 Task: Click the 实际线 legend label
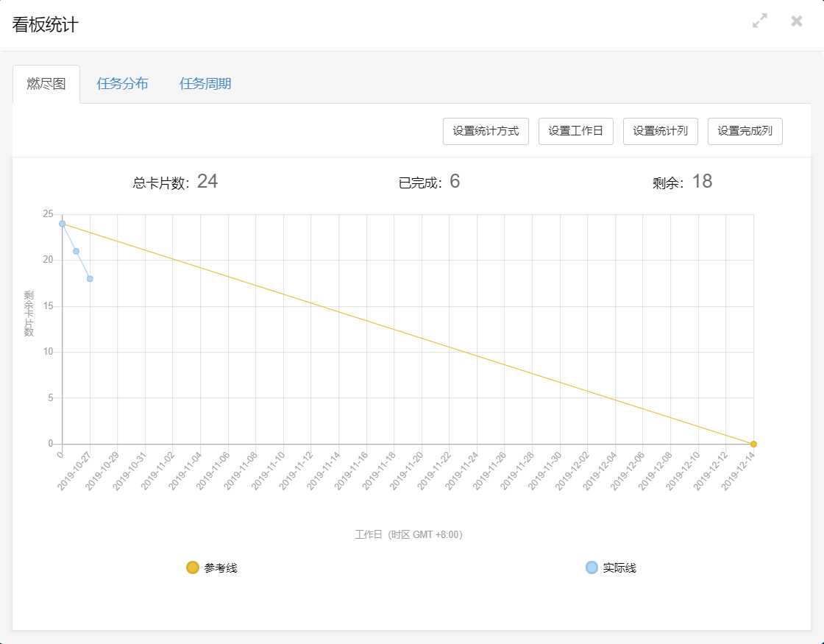click(x=619, y=567)
